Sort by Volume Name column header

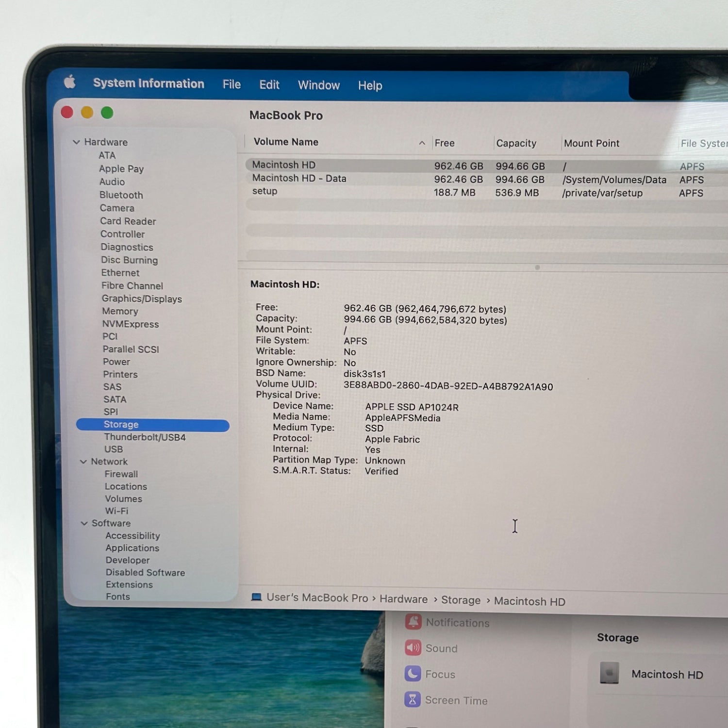coord(286,142)
